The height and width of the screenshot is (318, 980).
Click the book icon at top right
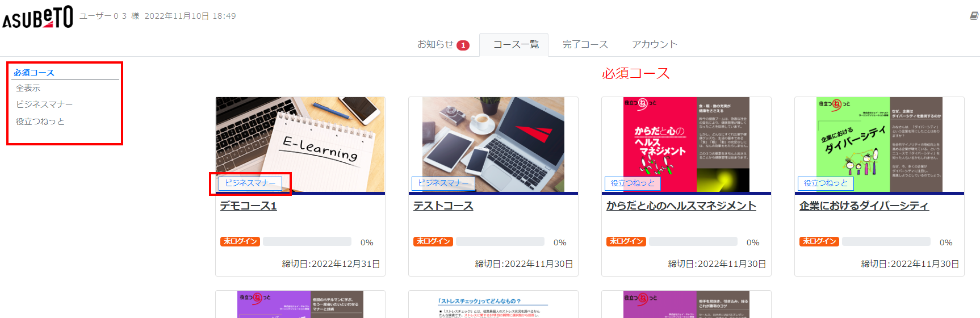click(x=974, y=16)
